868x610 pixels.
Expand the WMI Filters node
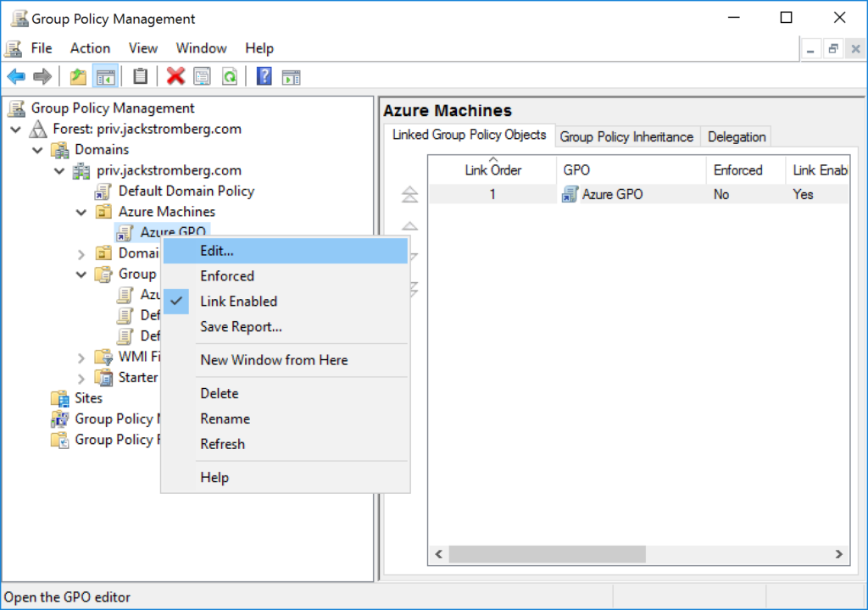81,356
